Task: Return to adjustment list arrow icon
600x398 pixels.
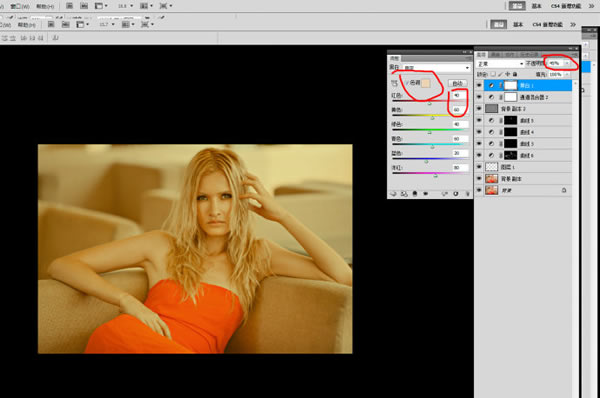Action: [393, 194]
